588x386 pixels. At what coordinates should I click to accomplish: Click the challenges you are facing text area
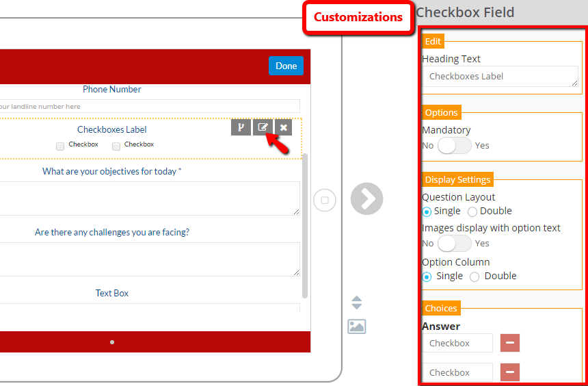click(x=150, y=259)
